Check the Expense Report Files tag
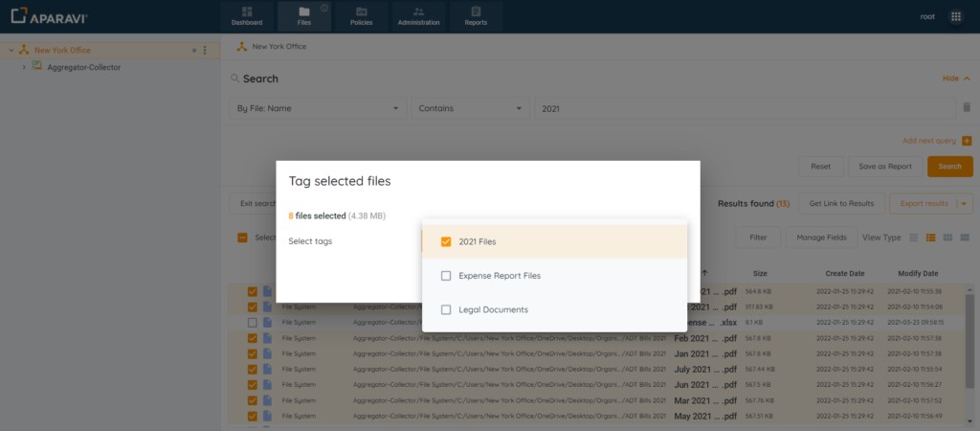Viewport: 980px width, 431px height. 446,276
